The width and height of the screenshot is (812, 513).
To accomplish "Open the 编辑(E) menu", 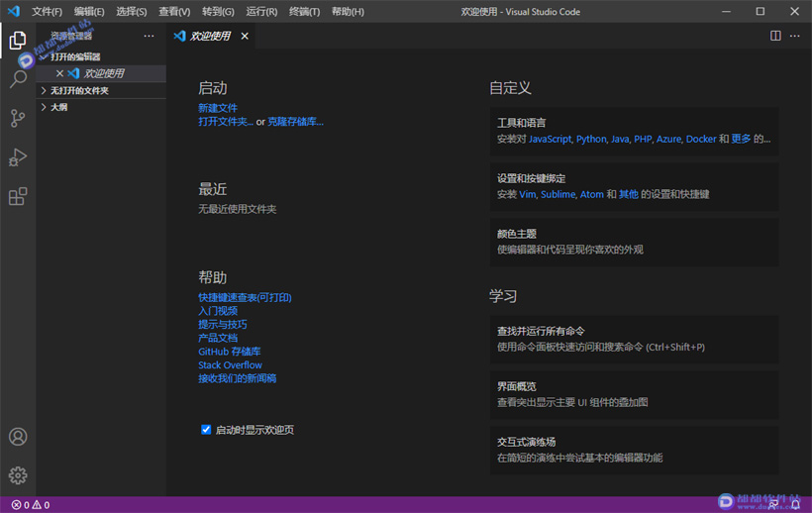I will pos(88,11).
